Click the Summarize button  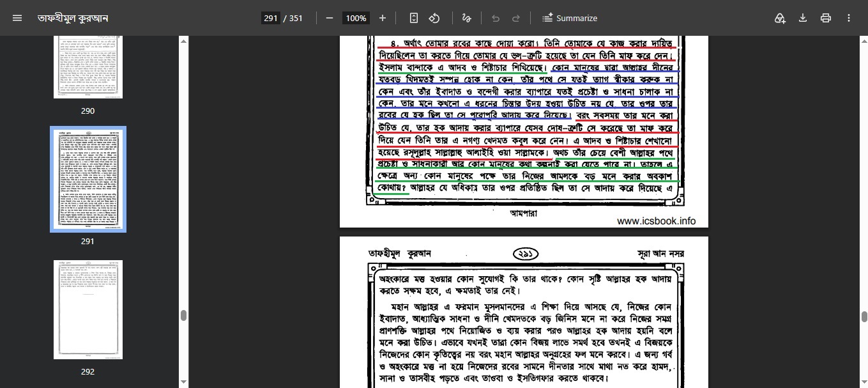570,18
